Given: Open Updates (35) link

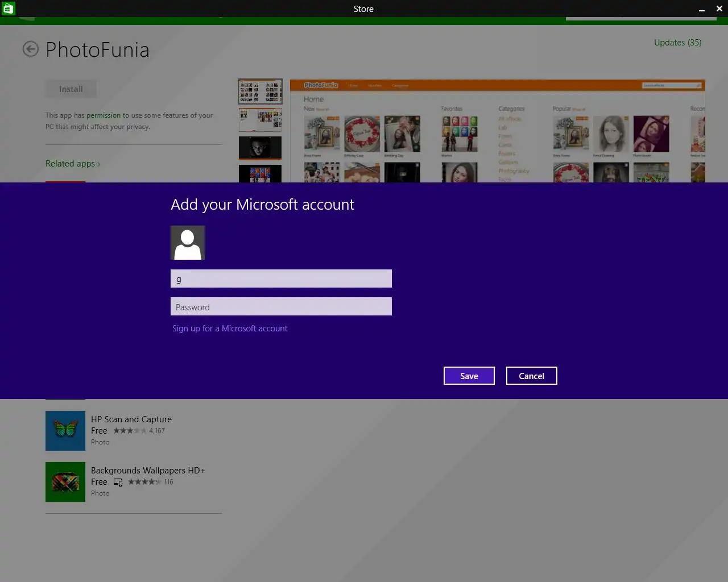Looking at the screenshot, I should click(677, 43).
